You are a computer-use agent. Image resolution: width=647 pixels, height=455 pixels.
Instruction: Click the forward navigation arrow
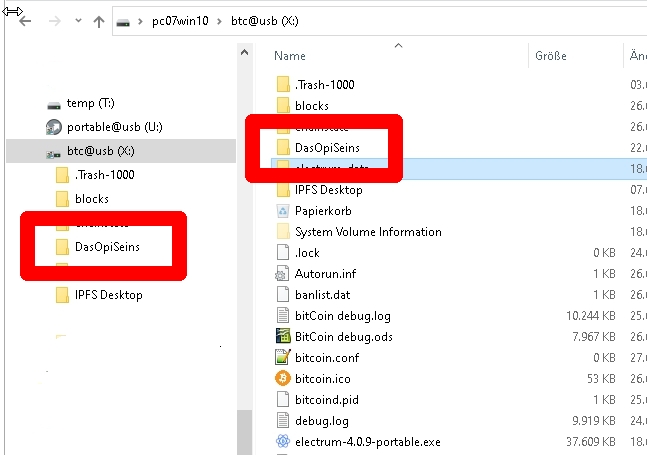[54, 21]
